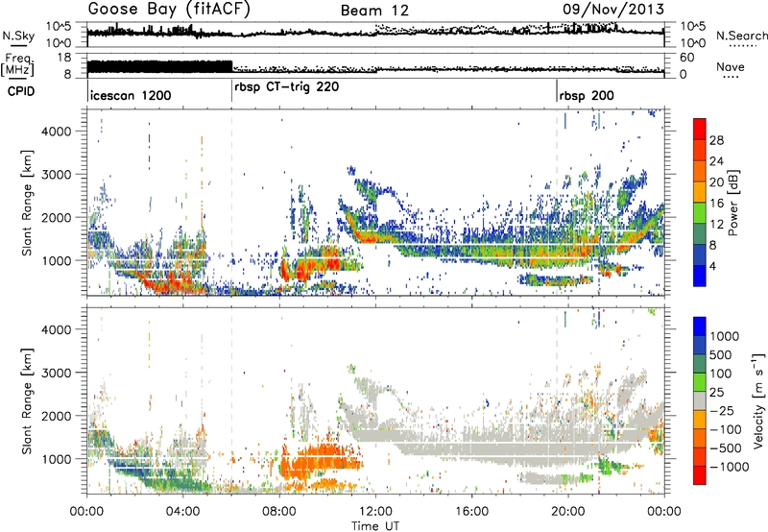
Task: Click the '-1000' tick on Velocity colorbar
Action: (x=730, y=467)
